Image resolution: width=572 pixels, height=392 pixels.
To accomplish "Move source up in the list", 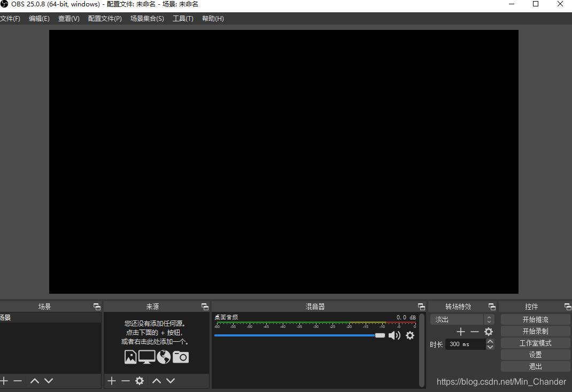I will (157, 381).
